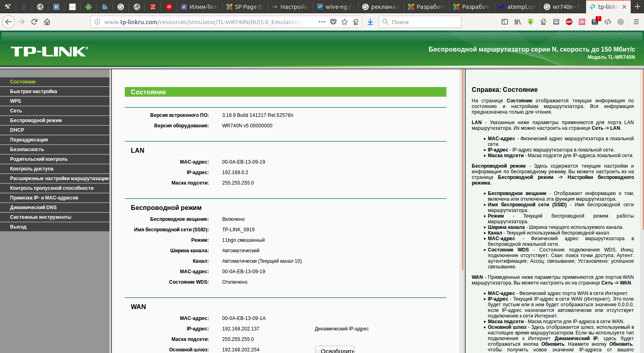
Task: Click the Динамический IP-адрес WAN type text
Action: (x=342, y=329)
